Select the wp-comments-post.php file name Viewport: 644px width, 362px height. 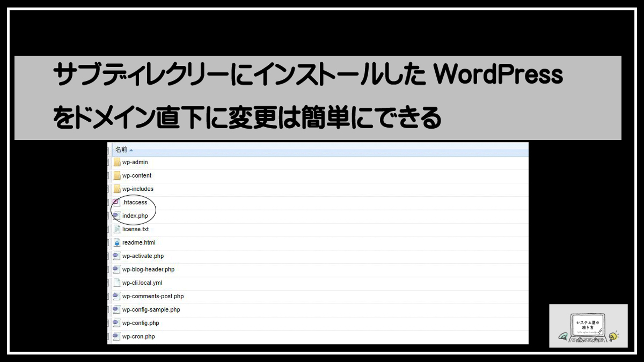[x=153, y=296]
